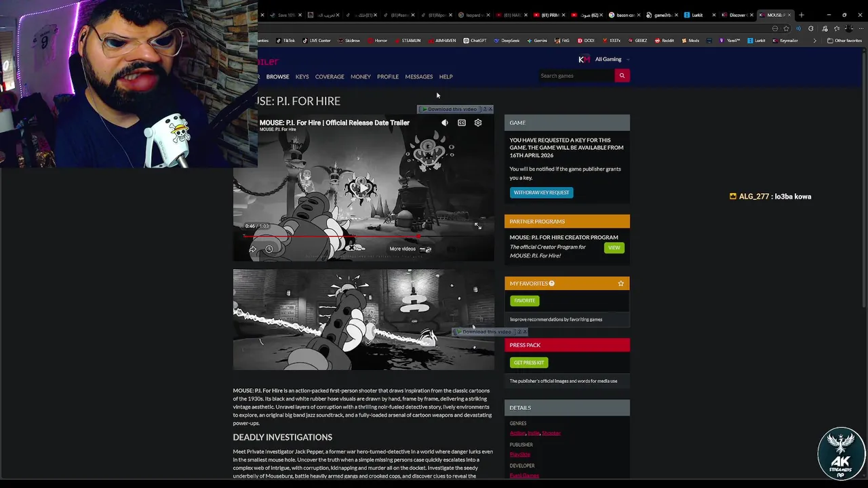Open the Shooter genre link
The height and width of the screenshot is (488, 868).
(551, 433)
